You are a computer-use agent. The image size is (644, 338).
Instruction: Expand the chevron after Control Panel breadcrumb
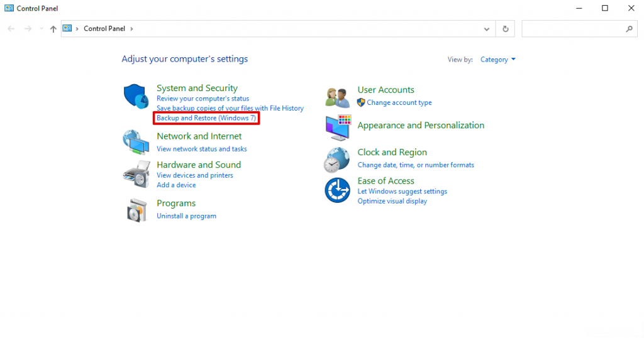[x=131, y=29]
